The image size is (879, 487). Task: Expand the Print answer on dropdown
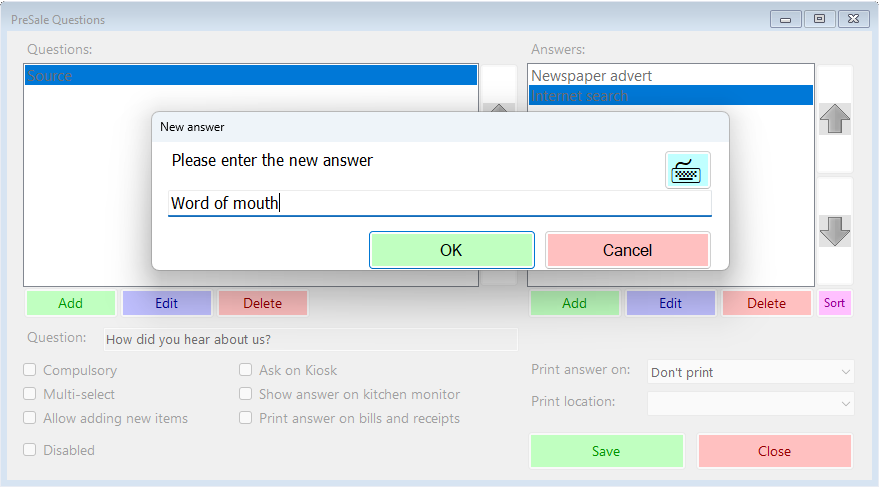(x=750, y=372)
